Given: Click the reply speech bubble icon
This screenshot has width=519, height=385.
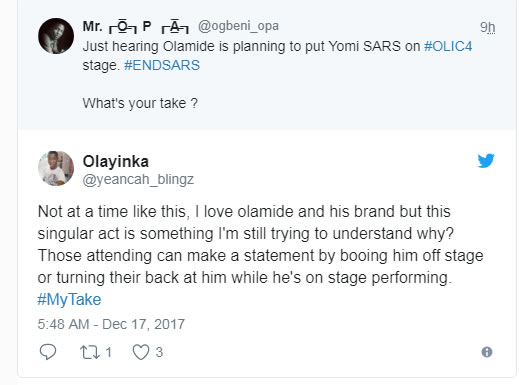Looking at the screenshot, I should point(48,352).
